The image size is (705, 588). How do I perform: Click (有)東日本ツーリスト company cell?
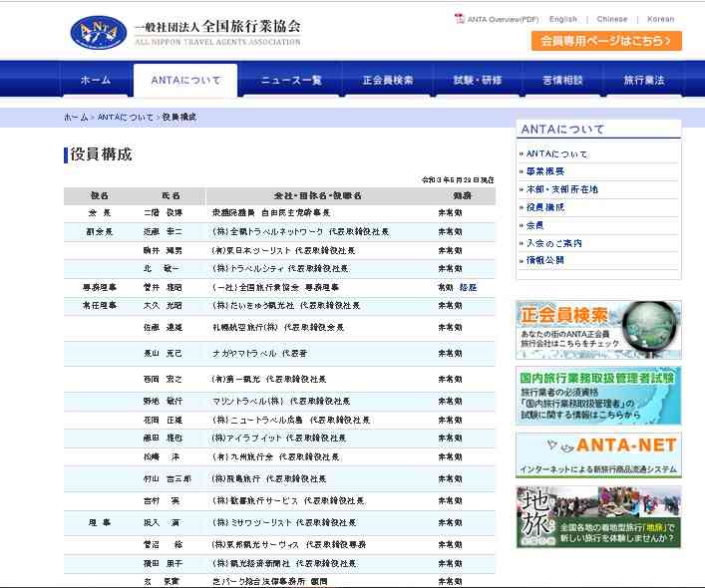coord(283,251)
